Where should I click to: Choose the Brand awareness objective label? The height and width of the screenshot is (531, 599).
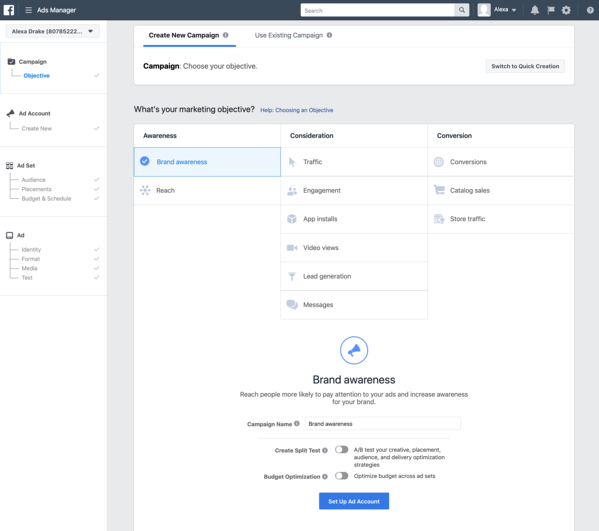pos(182,162)
